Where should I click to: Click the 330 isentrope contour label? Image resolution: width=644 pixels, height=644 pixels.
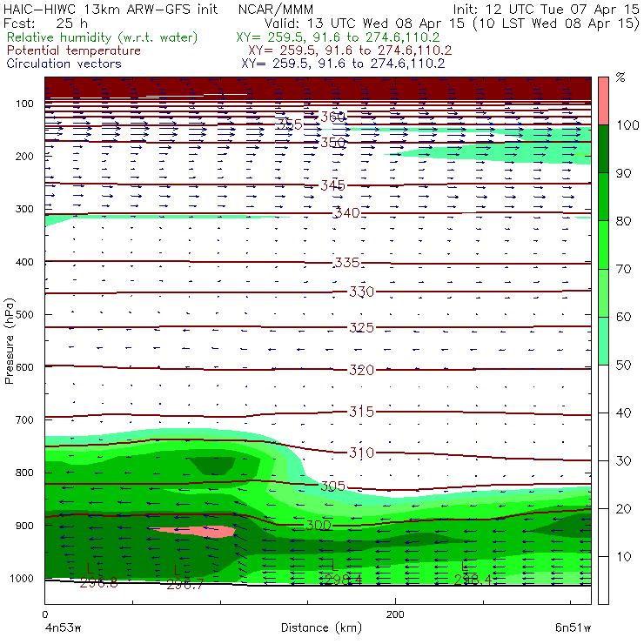(362, 292)
